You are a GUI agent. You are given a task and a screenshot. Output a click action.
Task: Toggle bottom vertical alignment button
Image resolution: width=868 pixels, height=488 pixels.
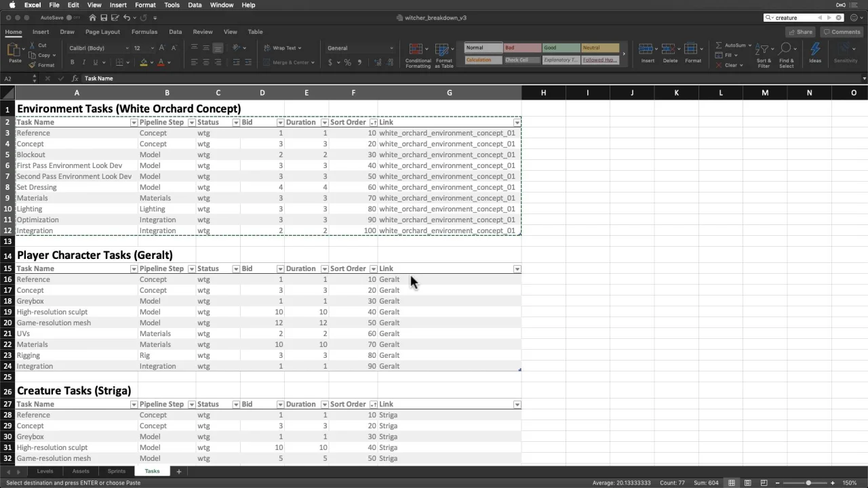click(218, 48)
